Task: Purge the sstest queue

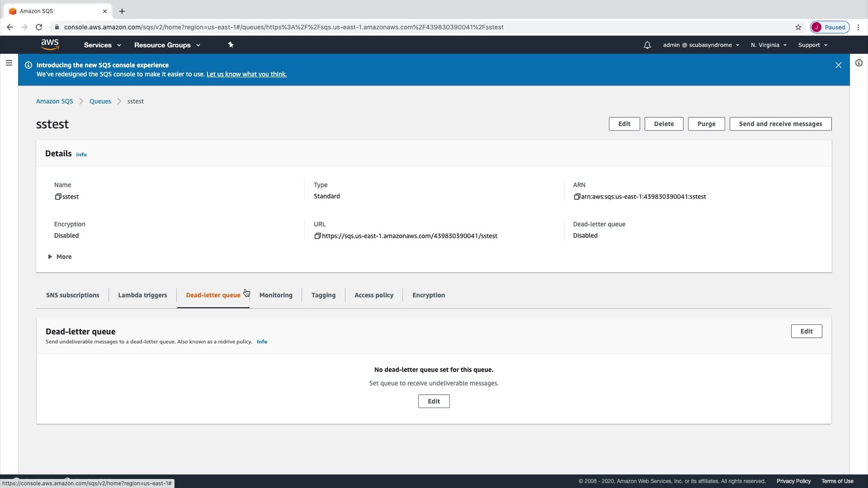Action: pos(706,124)
